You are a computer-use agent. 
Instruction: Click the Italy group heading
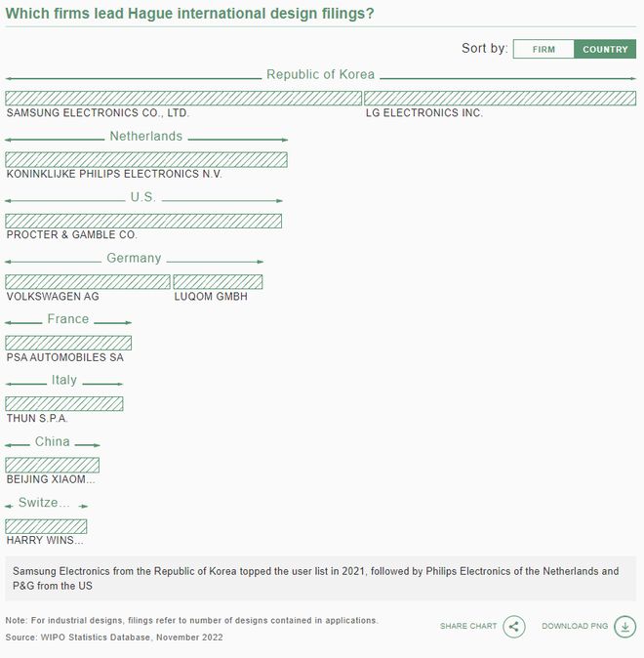pos(64,380)
